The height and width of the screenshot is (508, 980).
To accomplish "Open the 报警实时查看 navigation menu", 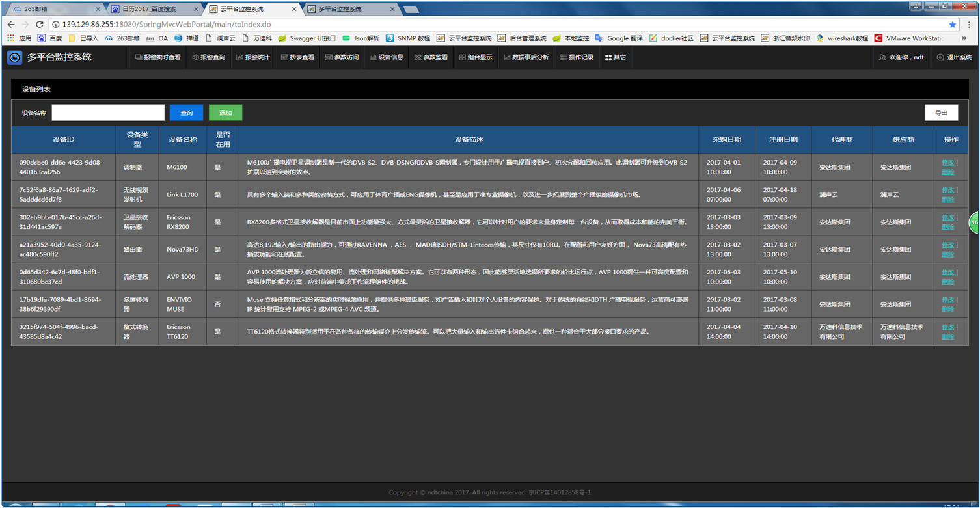I will [x=158, y=57].
